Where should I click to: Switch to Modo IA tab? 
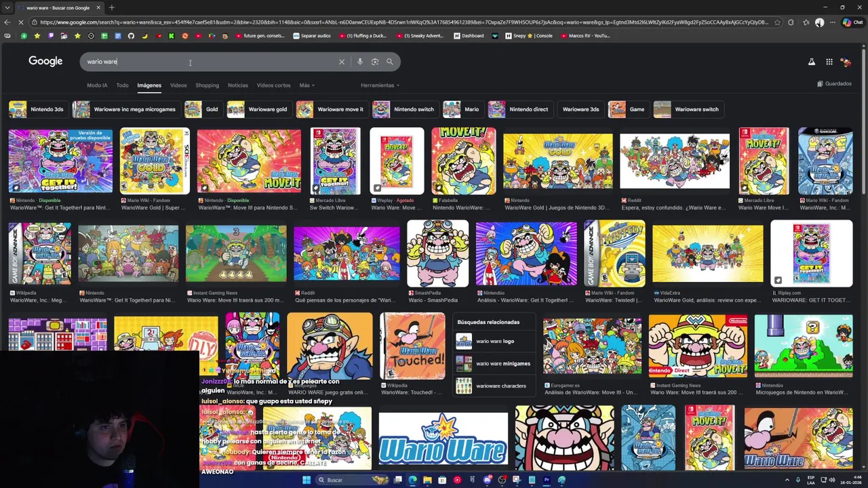[x=97, y=85]
